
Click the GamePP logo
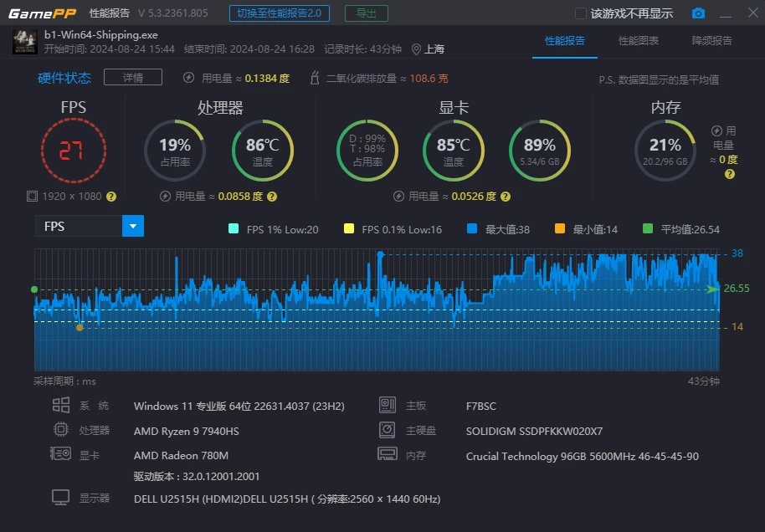[x=42, y=13]
